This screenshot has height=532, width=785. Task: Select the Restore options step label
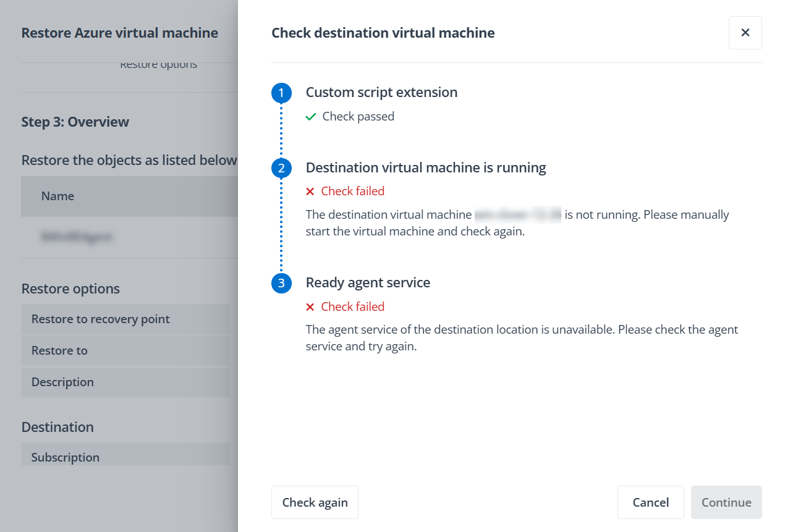click(x=159, y=64)
